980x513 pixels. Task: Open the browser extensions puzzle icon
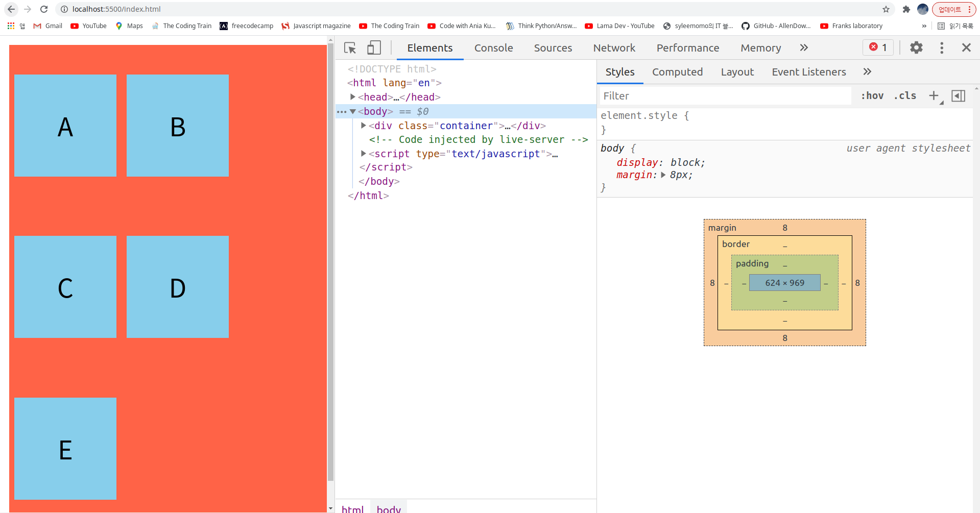[906, 9]
